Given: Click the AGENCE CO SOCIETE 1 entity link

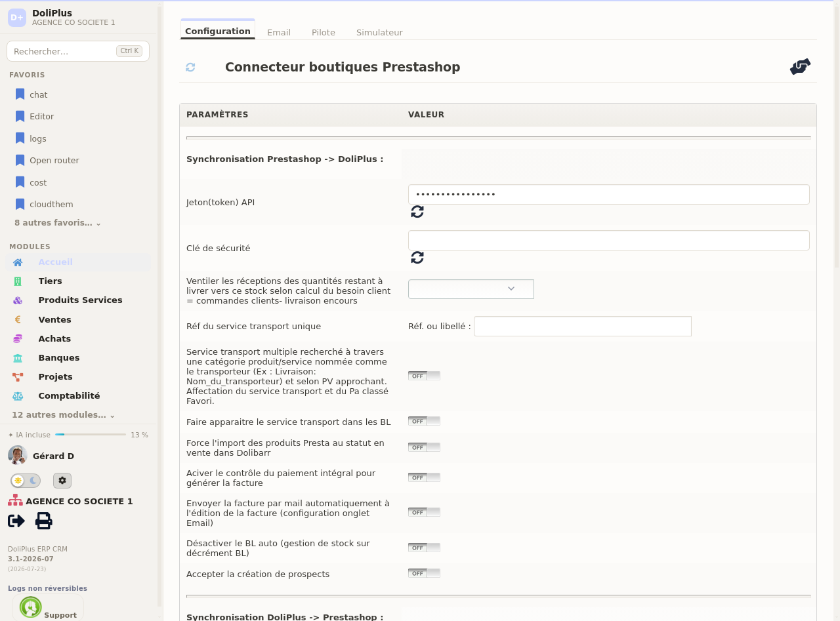Looking at the screenshot, I should coord(79,502).
